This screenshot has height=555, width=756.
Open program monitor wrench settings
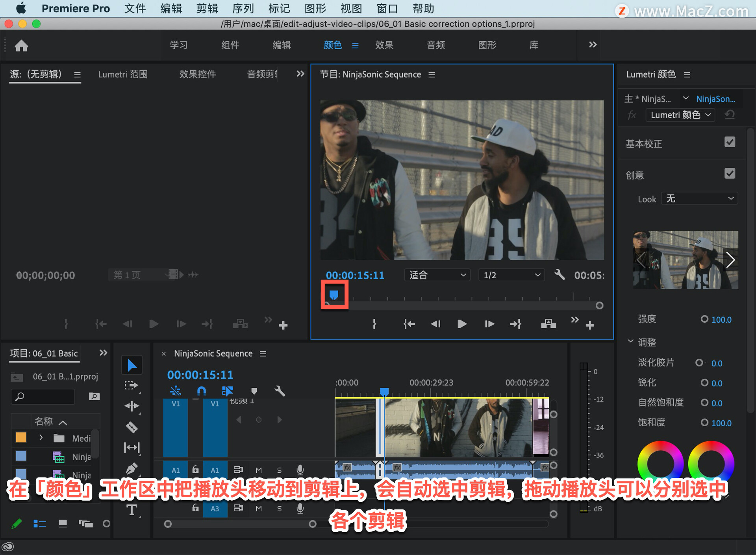coord(559,275)
